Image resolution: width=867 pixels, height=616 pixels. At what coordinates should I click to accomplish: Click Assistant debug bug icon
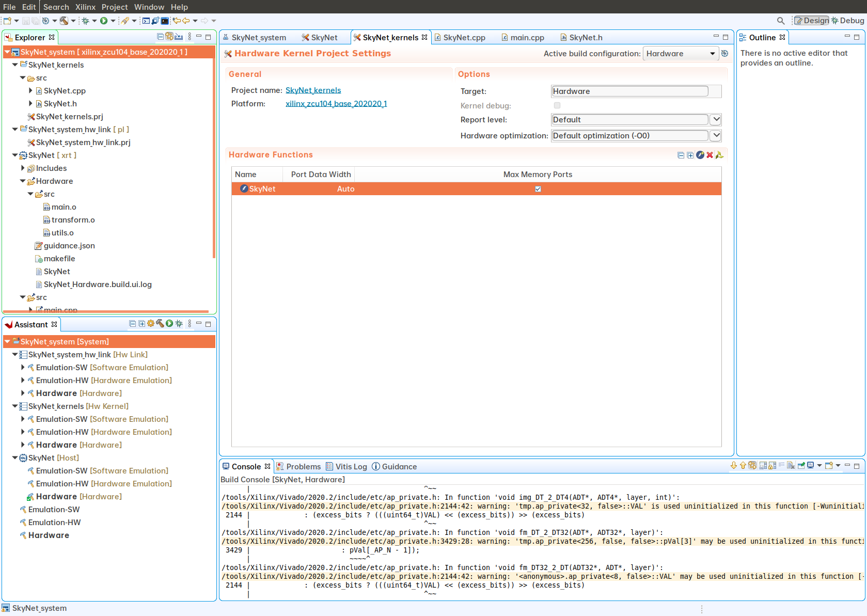[179, 324]
